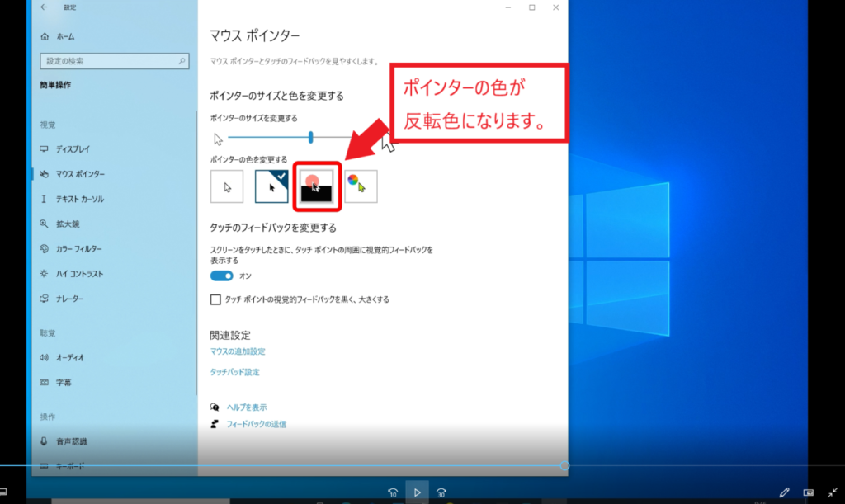Click the pencil edit icon in video player
Image resolution: width=845 pixels, height=504 pixels.
pos(784,492)
